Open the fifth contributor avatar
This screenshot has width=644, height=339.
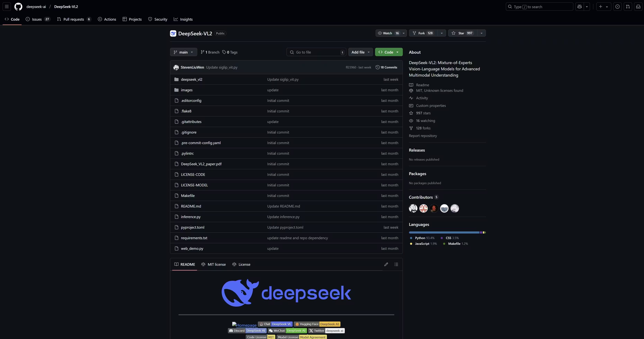(x=455, y=208)
